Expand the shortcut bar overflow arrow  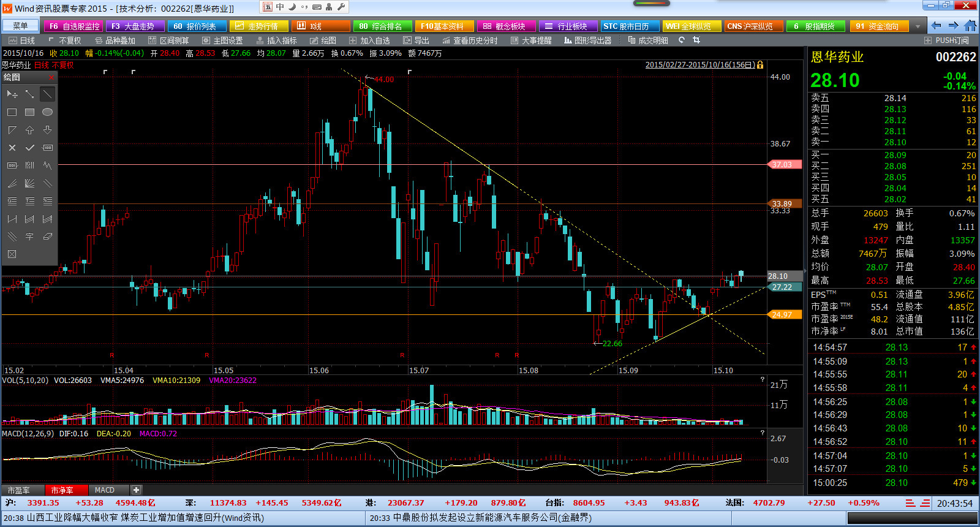point(918,26)
